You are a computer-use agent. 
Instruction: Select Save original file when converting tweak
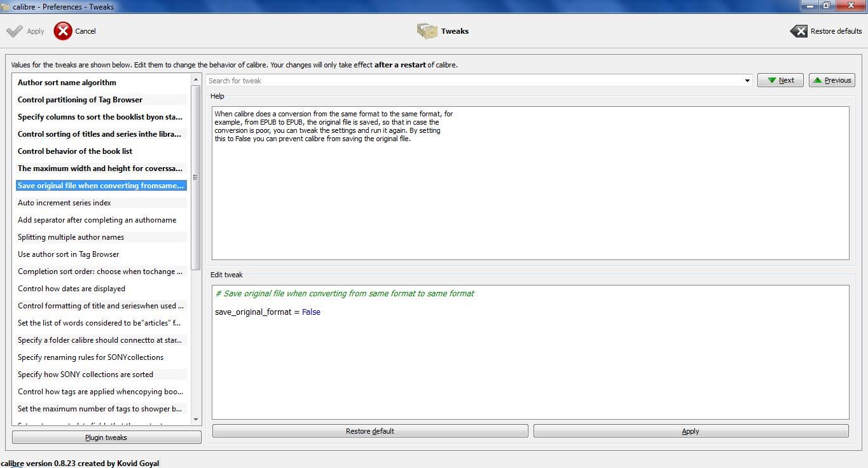[102, 186]
